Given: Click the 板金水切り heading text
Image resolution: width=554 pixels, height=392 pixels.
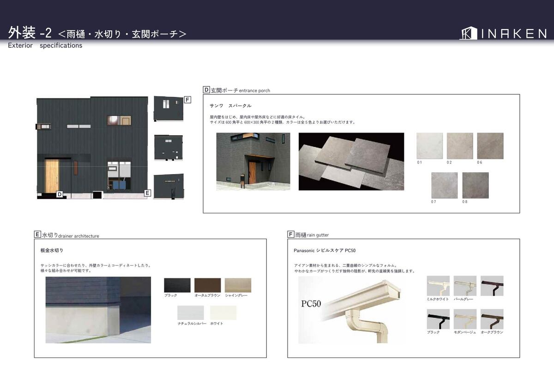Looking at the screenshot, I should (x=52, y=250).
